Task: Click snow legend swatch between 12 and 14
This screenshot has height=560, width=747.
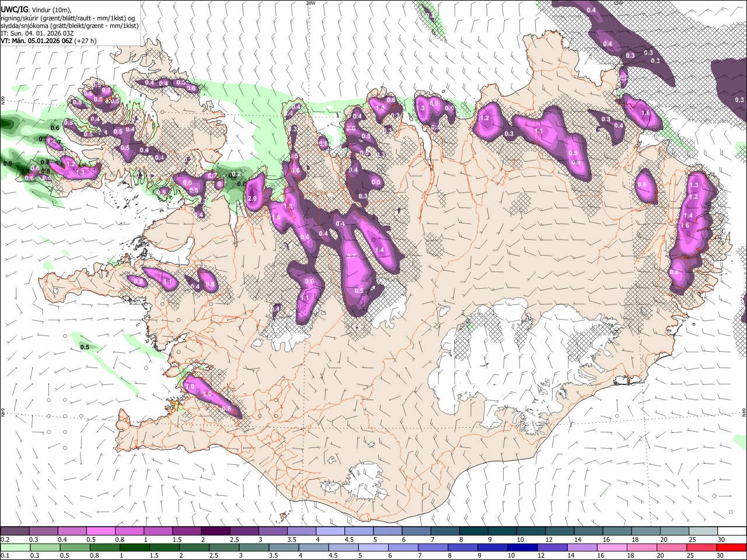Action: coord(559,531)
